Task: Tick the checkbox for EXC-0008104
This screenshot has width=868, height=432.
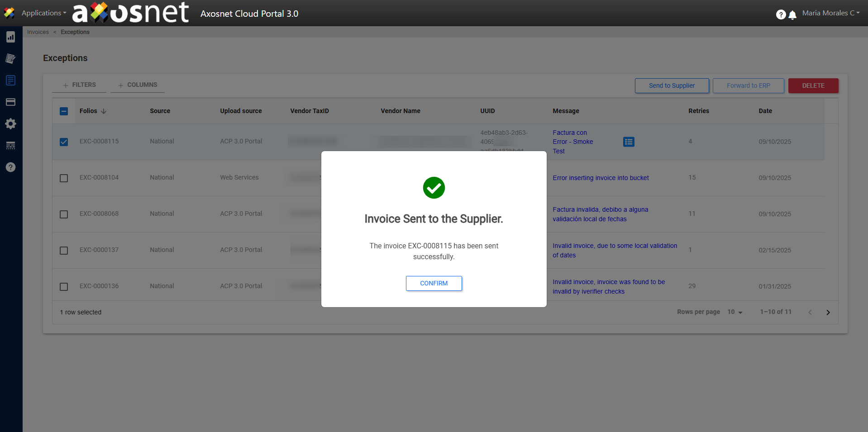Action: click(x=64, y=178)
